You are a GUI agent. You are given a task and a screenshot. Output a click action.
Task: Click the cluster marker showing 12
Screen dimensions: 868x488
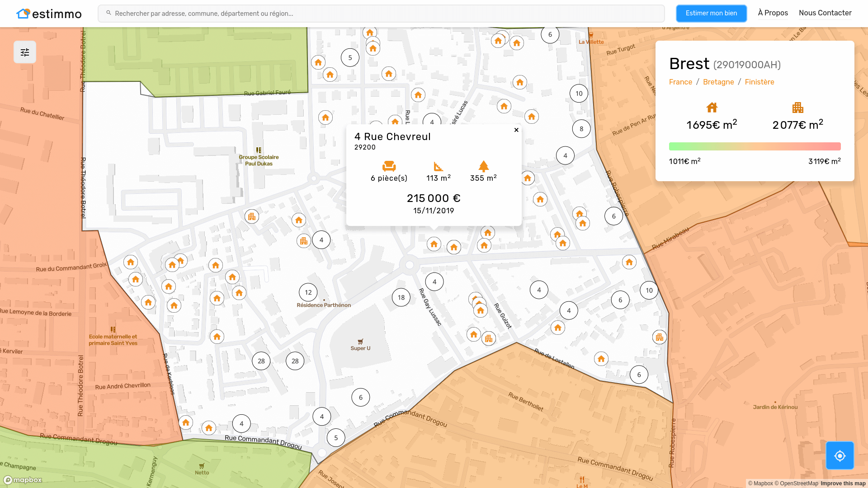308,292
